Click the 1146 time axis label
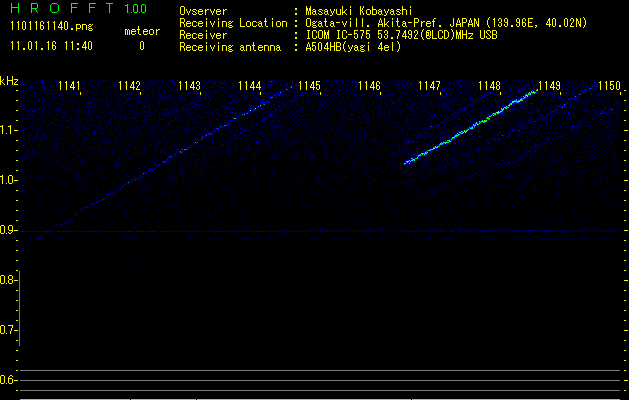Image resolution: width=629 pixels, height=400 pixels. (369, 86)
